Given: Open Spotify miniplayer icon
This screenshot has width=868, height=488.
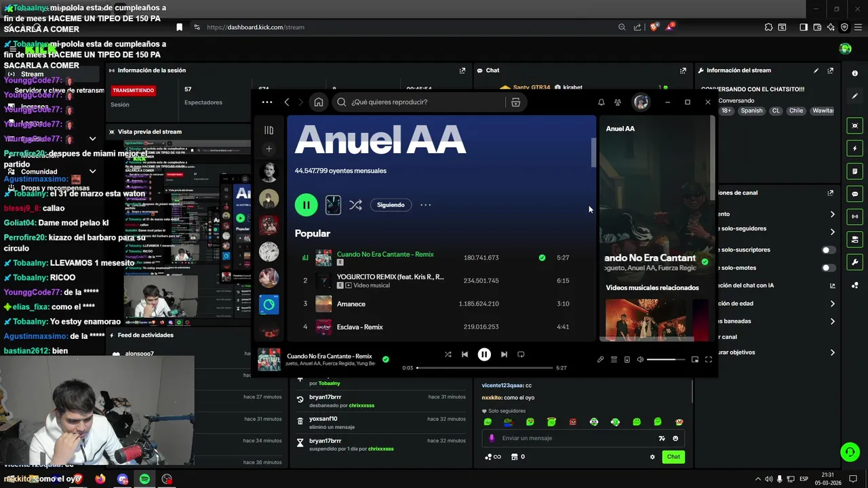Looking at the screenshot, I should [x=695, y=359].
